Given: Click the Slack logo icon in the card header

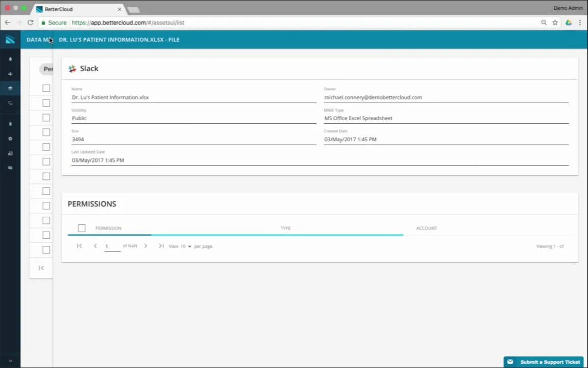Looking at the screenshot, I should [72, 68].
